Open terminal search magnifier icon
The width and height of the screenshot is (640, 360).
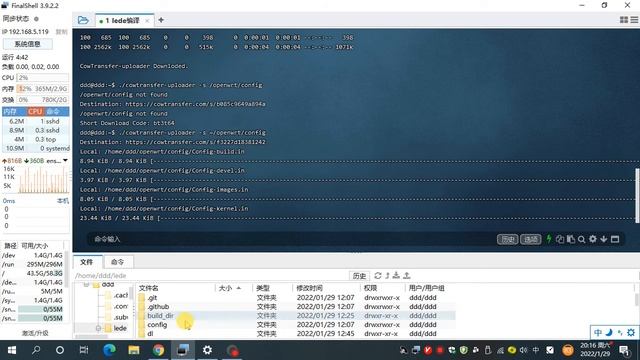pos(582,240)
